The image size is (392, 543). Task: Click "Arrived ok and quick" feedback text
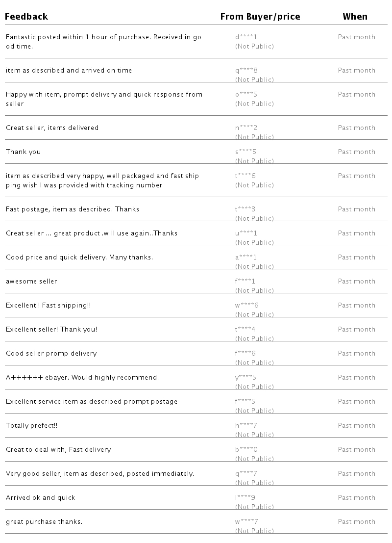pos(41,497)
